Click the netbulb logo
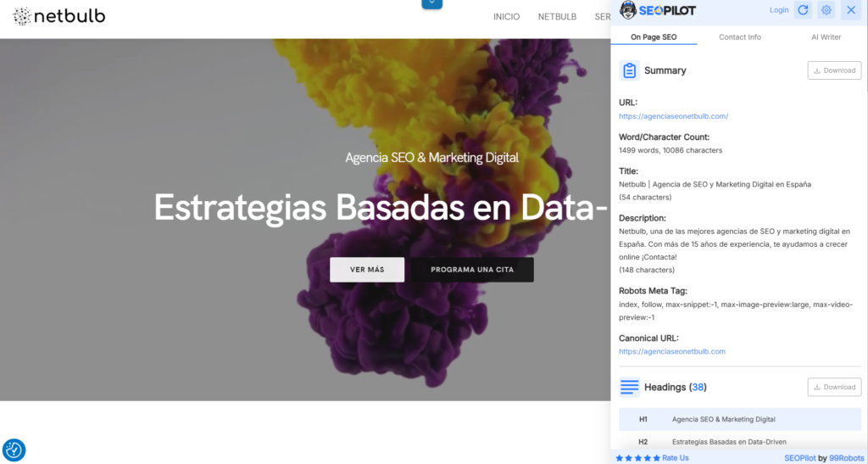Screen dimensions: 868x464 pyautogui.click(x=58, y=17)
